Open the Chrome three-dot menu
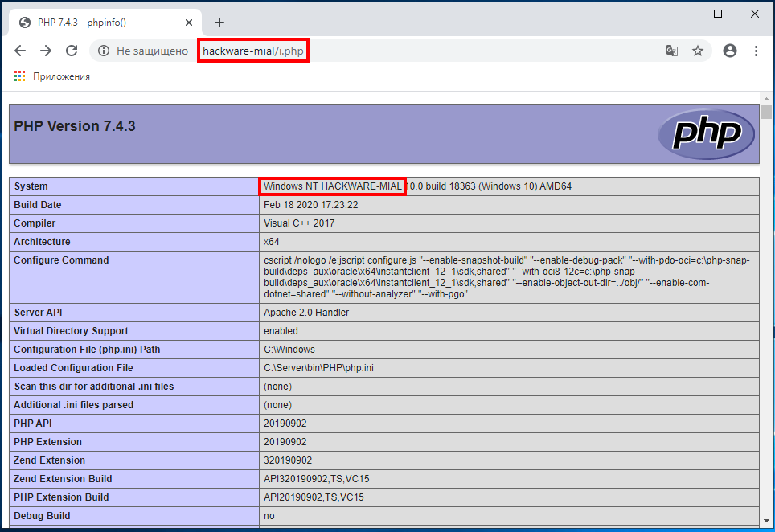This screenshot has height=532, width=775. pos(756,51)
